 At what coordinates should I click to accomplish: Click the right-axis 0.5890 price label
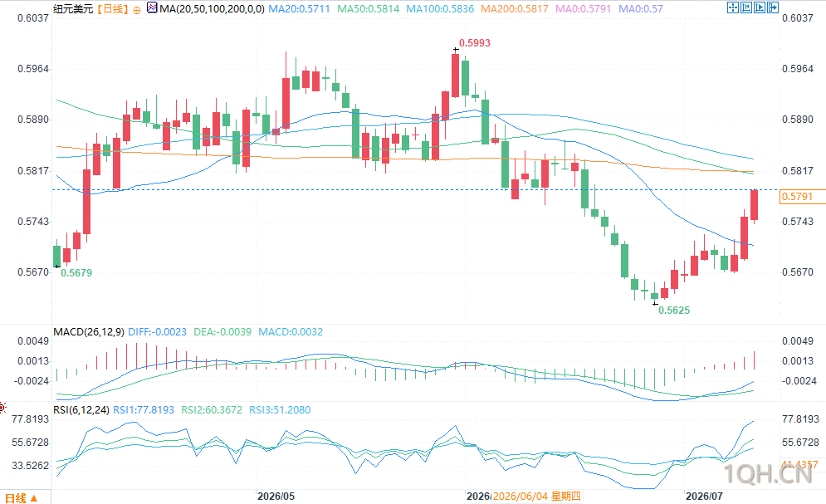tap(798, 120)
